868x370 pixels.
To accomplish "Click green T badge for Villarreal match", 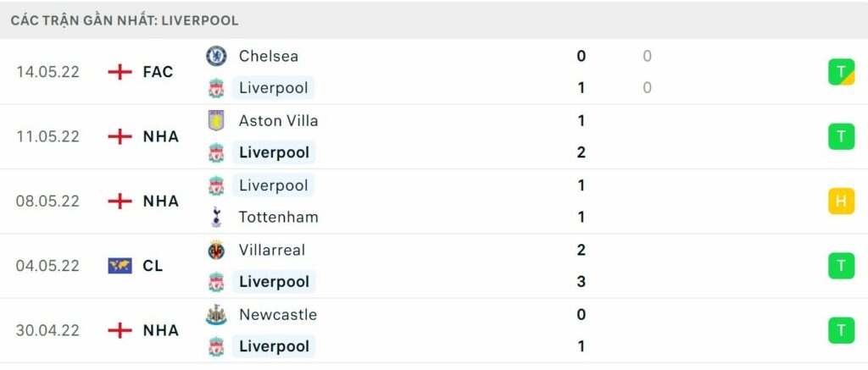I will tap(841, 266).
